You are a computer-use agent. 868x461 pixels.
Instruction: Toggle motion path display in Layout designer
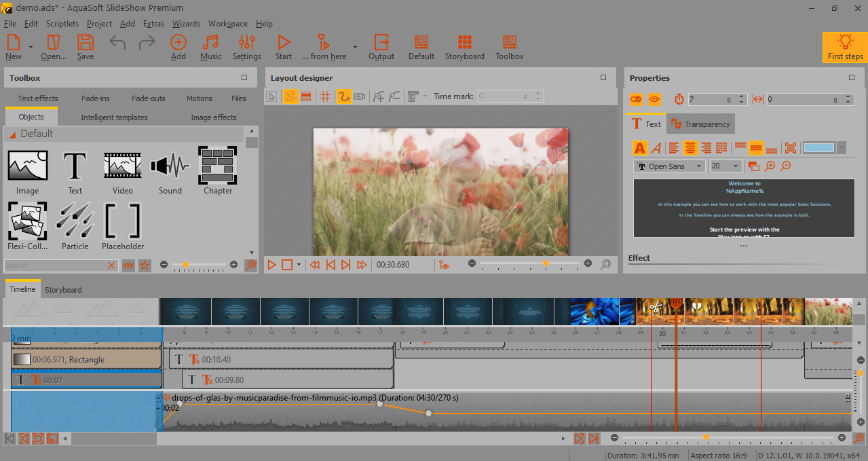point(344,96)
